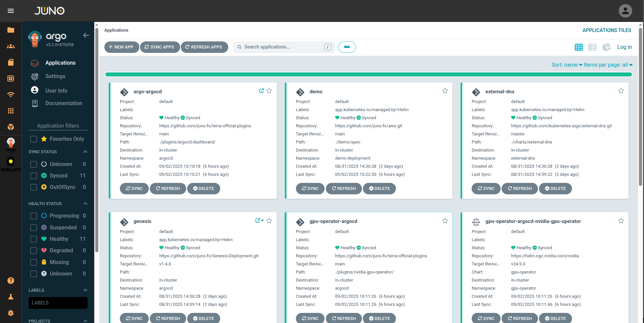Viewport: 644px width, 323px height.
Task: Open the summary pie chart view
Action: [x=606, y=47]
